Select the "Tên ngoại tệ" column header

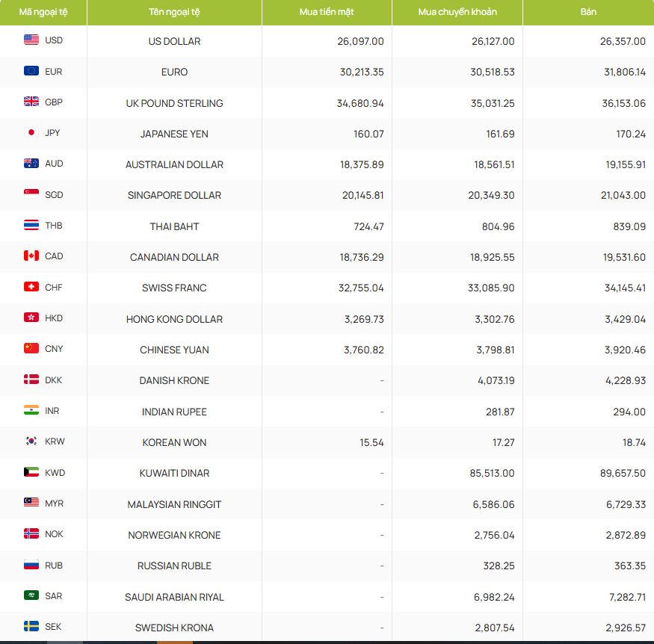[174, 12]
